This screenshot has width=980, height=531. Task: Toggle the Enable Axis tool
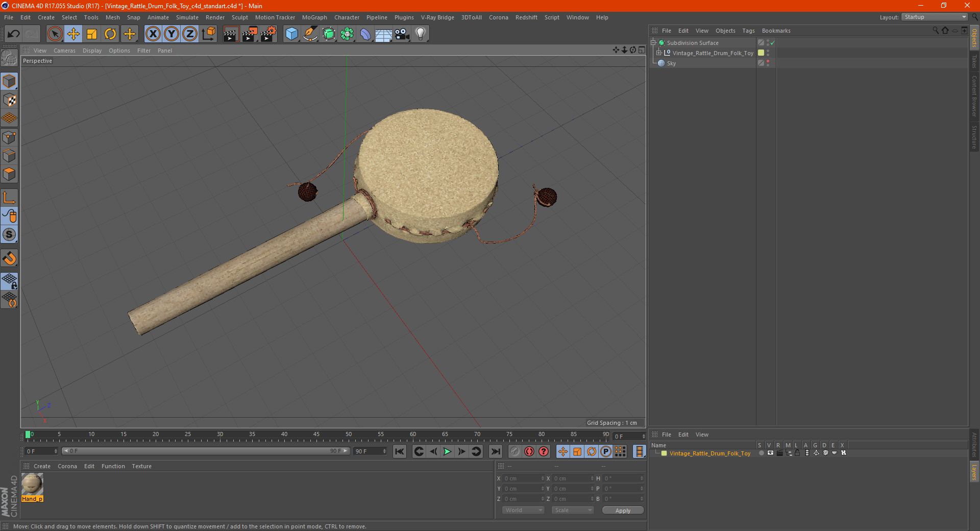pyautogui.click(x=10, y=198)
